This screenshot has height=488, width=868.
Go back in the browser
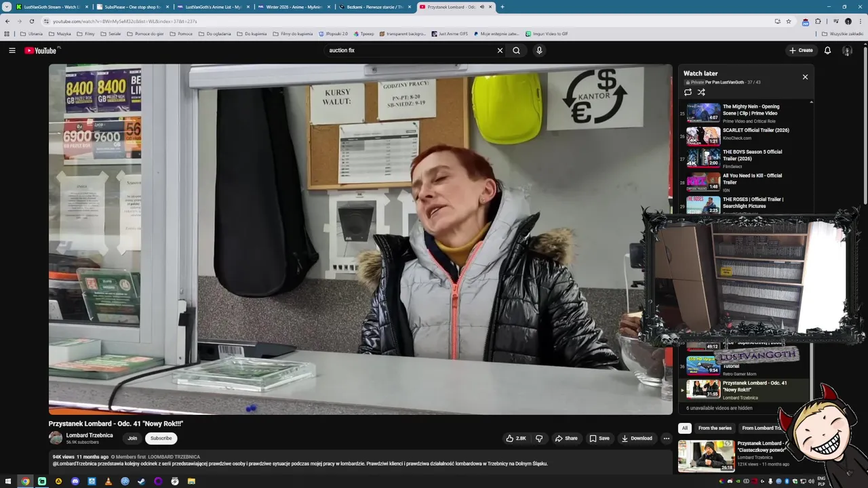pyautogui.click(x=7, y=21)
